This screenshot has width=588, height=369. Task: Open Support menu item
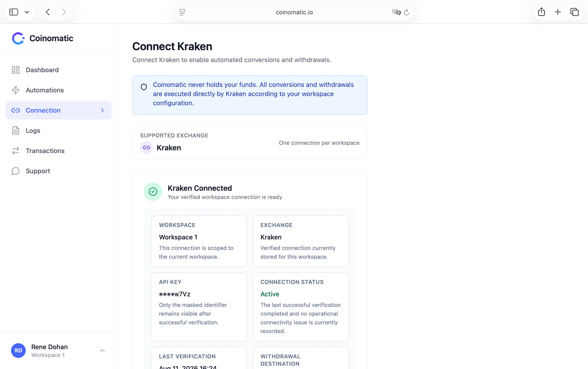coord(58,171)
